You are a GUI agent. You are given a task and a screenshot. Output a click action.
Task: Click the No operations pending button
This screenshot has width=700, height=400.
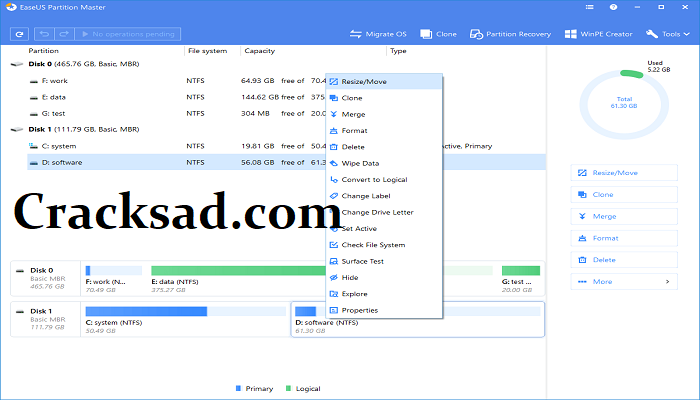tap(128, 34)
